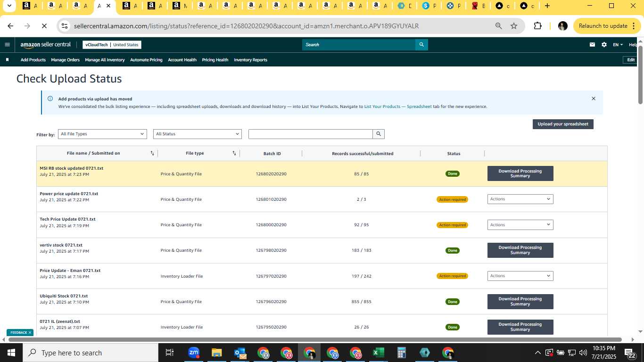Click batch ID 126797020290
The width and height of the screenshot is (644, 362).
click(x=271, y=276)
